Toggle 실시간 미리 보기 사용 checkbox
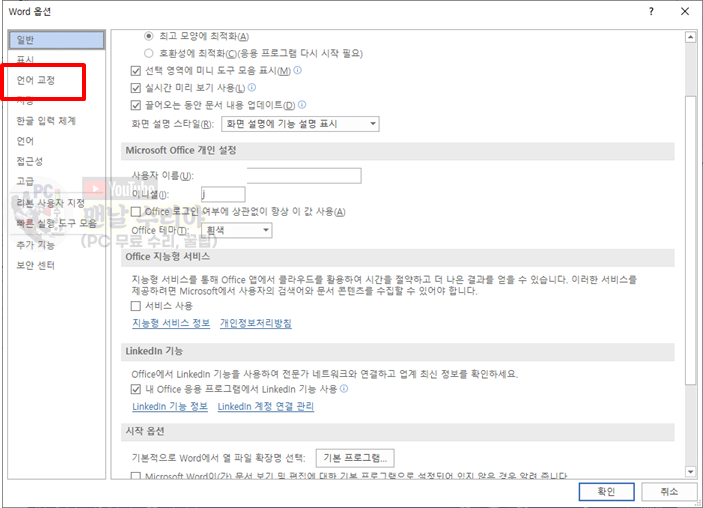The width and height of the screenshot is (703, 508). click(x=136, y=88)
